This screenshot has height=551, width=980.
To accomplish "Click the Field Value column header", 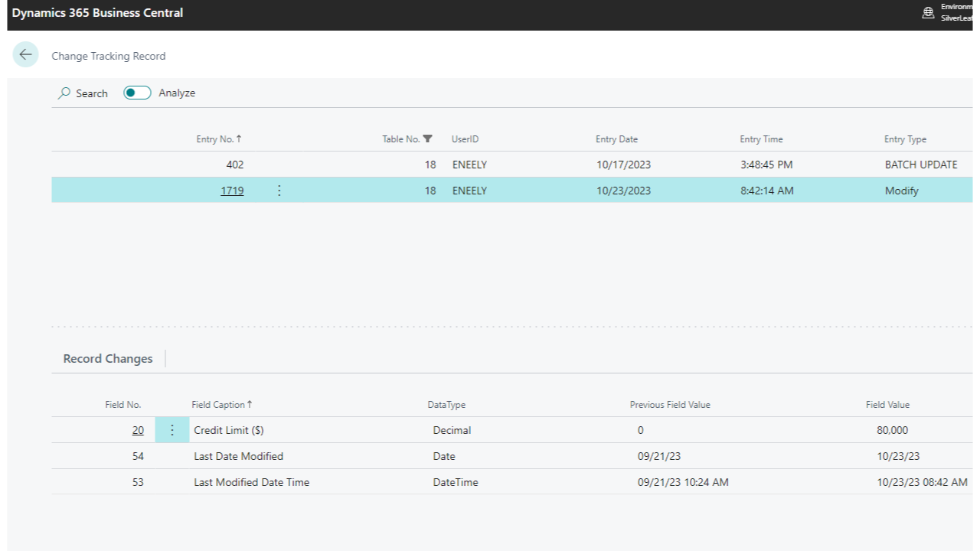I will click(887, 404).
